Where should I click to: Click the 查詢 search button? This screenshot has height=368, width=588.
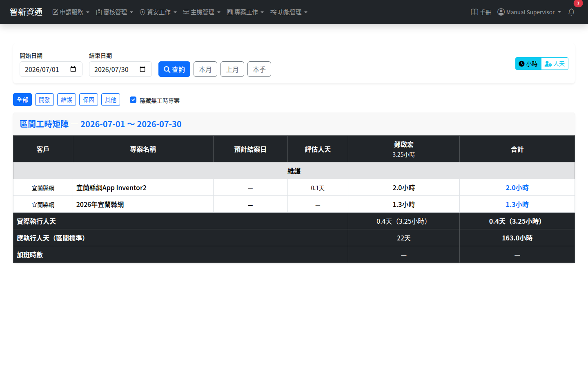click(x=174, y=69)
